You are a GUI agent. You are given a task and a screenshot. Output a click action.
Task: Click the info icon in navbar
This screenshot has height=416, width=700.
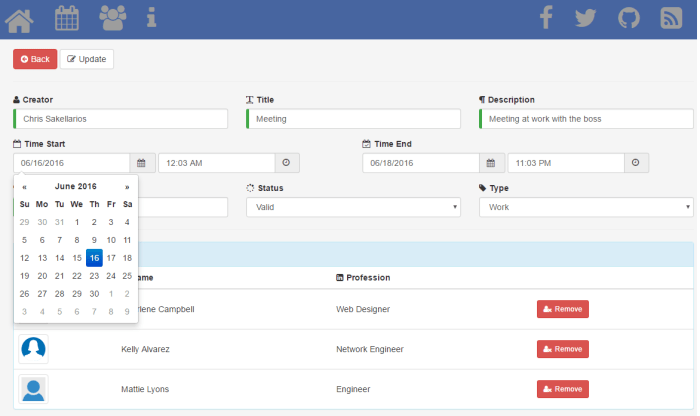[151, 18]
